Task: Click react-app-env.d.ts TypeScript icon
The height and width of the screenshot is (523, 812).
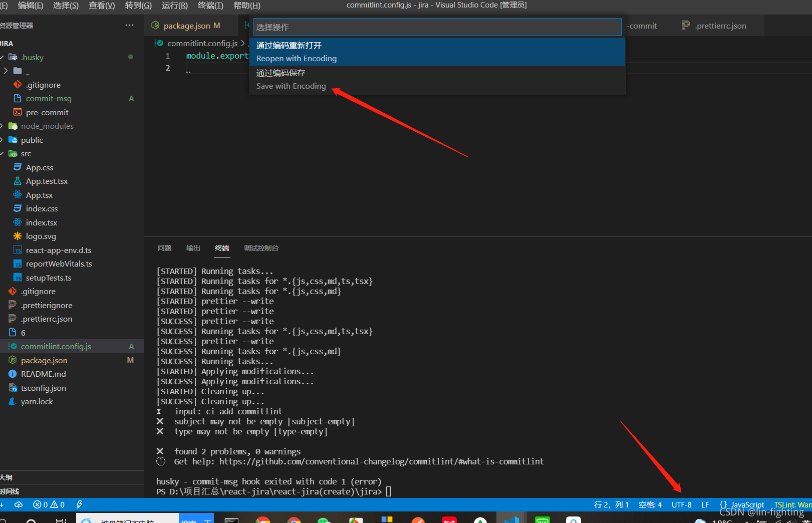Action: point(18,250)
